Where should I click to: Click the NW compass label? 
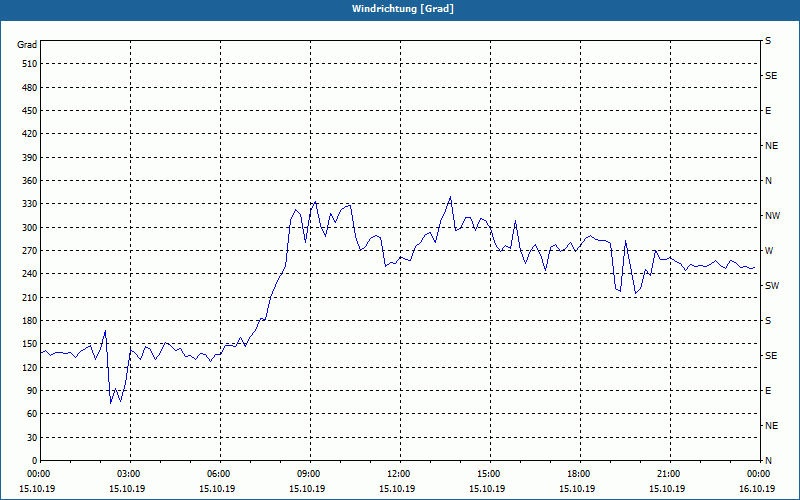[772, 216]
